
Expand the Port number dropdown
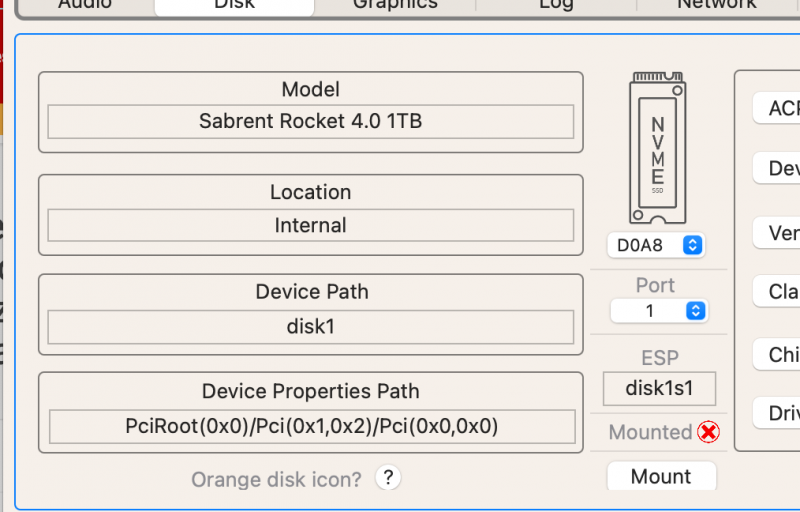[659, 311]
